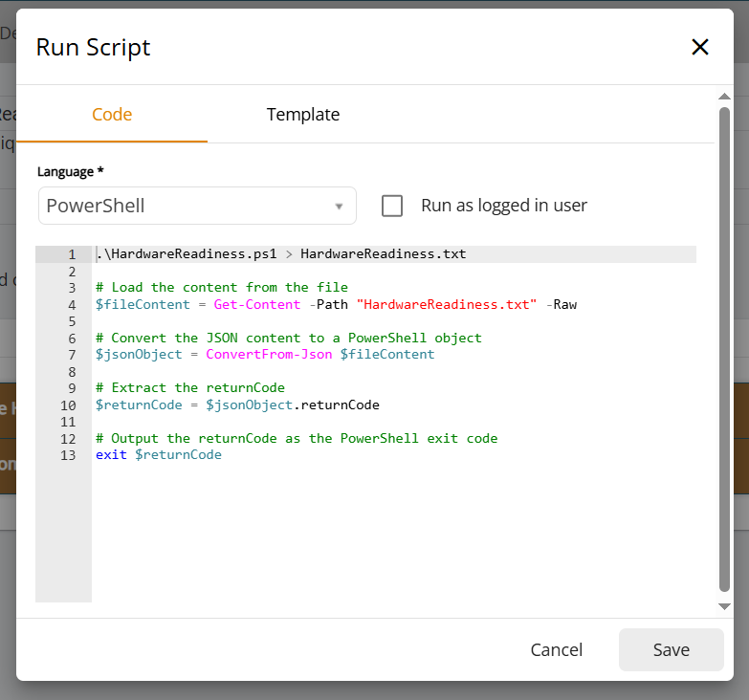Viewport: 749px width, 700px height.
Task: Place cursor on the Get-Content line
Action: point(336,305)
